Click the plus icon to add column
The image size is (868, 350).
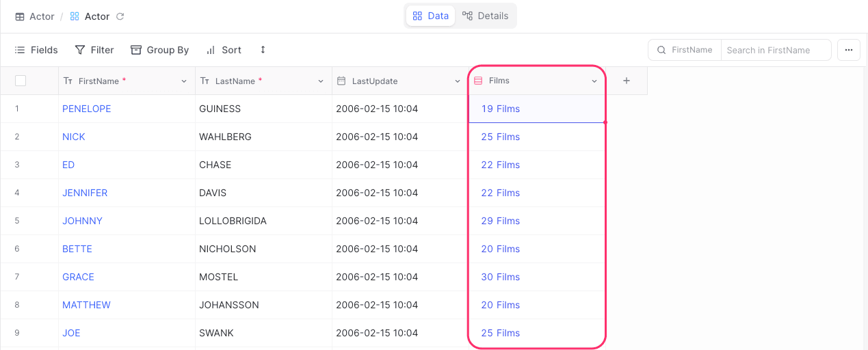[626, 81]
